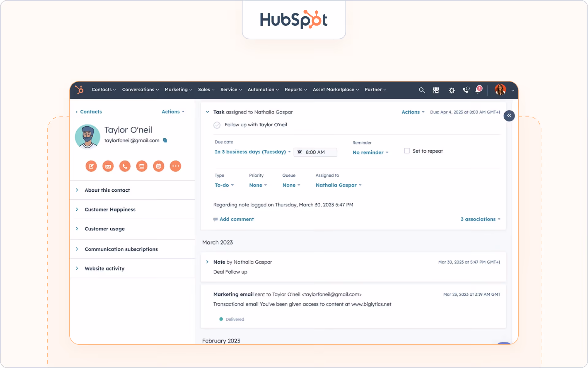Click the Due Apr 4, 2023 timestamp
Screen dimensions: 588x368
coord(465,112)
